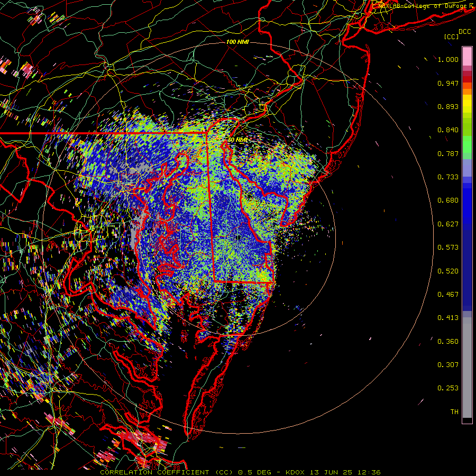Viewport: 476px width, 476px height.
Task: Select the 0.893 legend value
Action: [448, 106]
